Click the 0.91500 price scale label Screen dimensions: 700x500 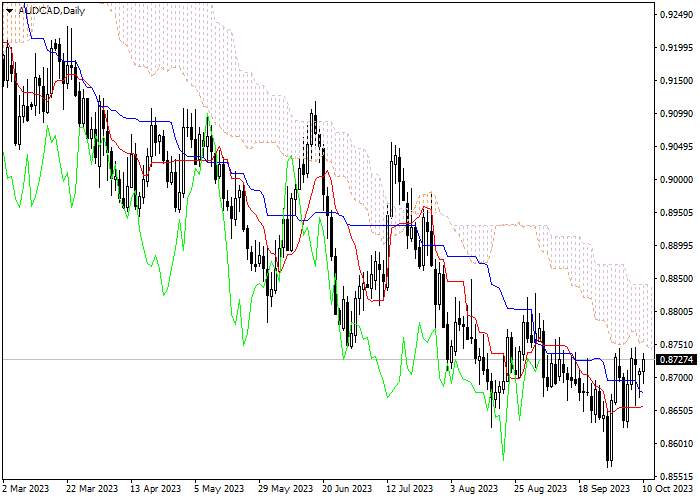674,81
